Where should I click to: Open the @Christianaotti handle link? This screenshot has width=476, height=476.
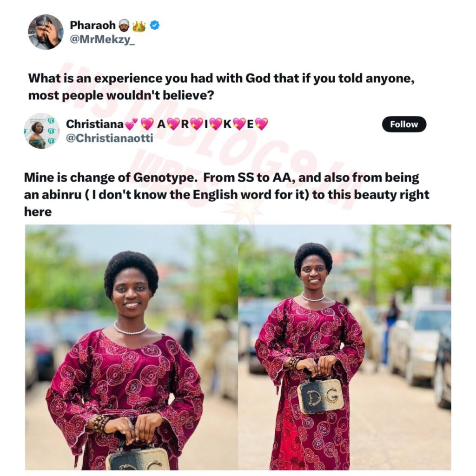(110, 139)
